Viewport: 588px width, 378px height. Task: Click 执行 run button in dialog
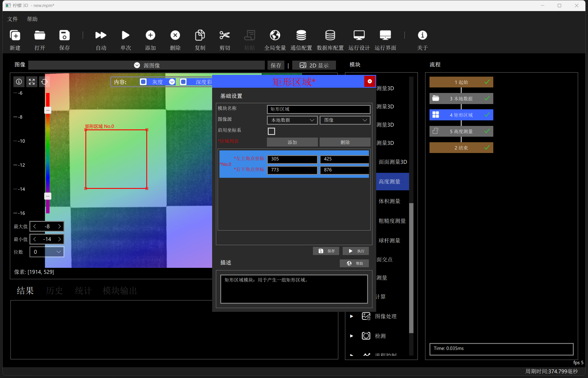(x=356, y=251)
